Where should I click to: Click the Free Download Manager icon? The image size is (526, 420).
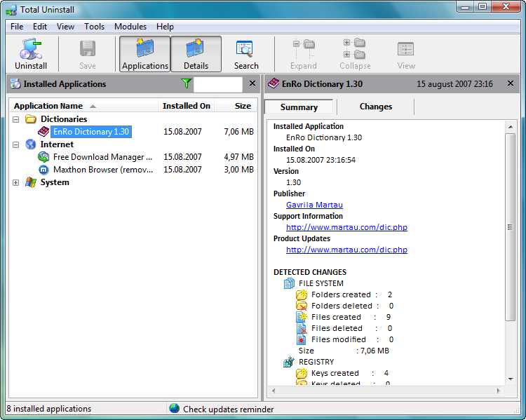(x=43, y=157)
